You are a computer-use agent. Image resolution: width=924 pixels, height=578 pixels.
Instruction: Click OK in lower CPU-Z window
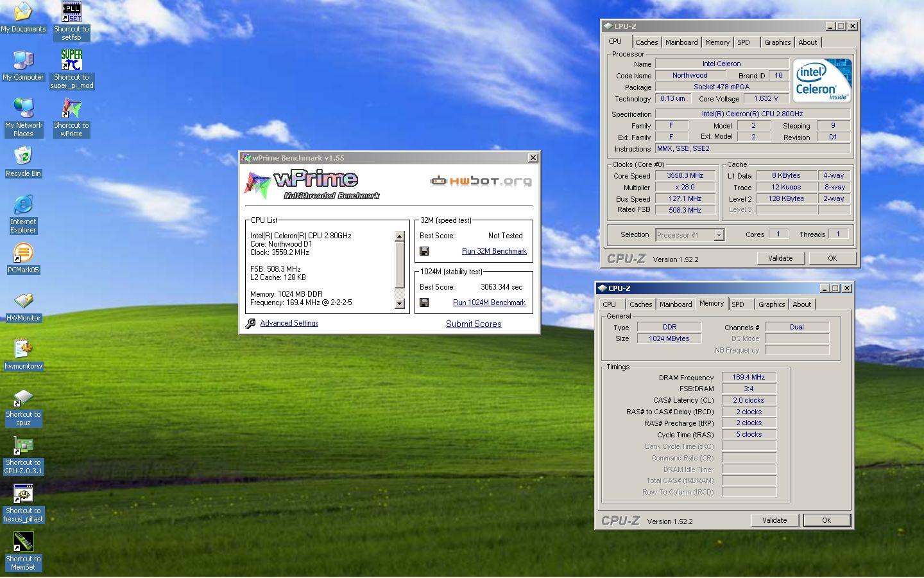click(826, 520)
